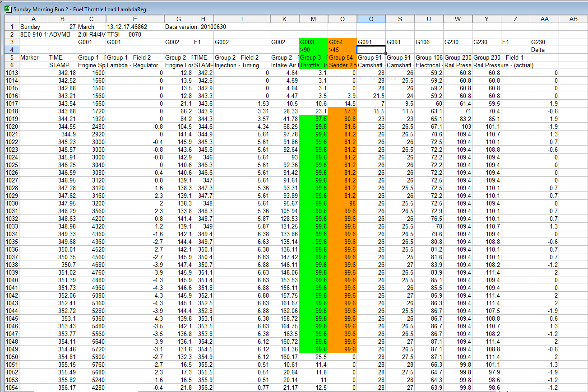This screenshot has width=588, height=392.
Task: Select column U header
Action: click(429, 19)
